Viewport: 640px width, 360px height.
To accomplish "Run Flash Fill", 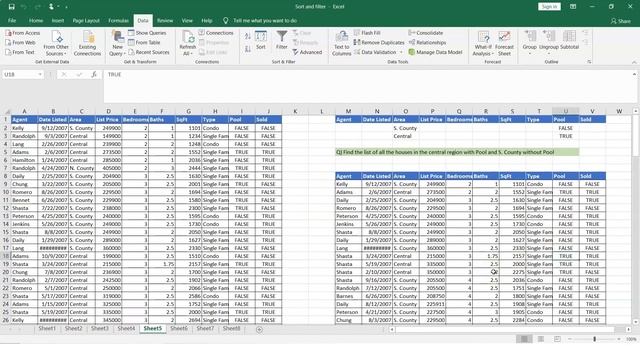I will coord(367,33).
